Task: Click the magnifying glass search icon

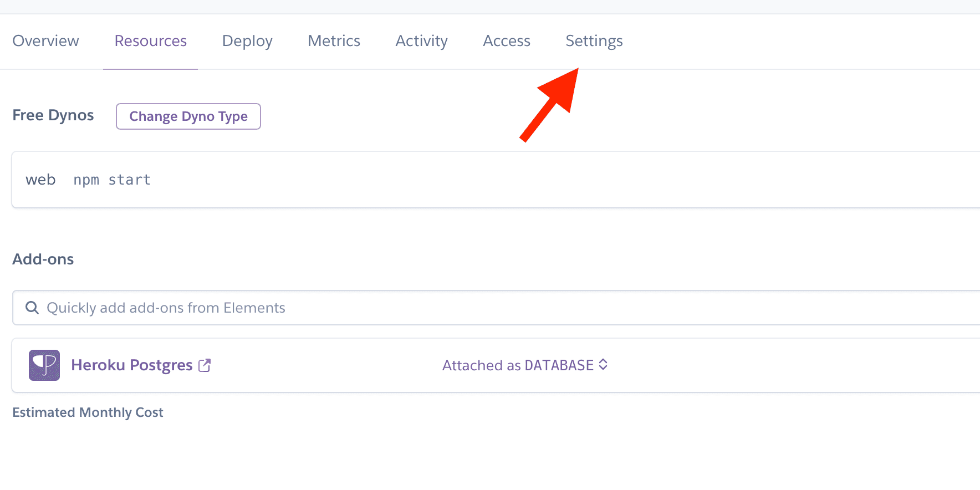Action: (33, 308)
